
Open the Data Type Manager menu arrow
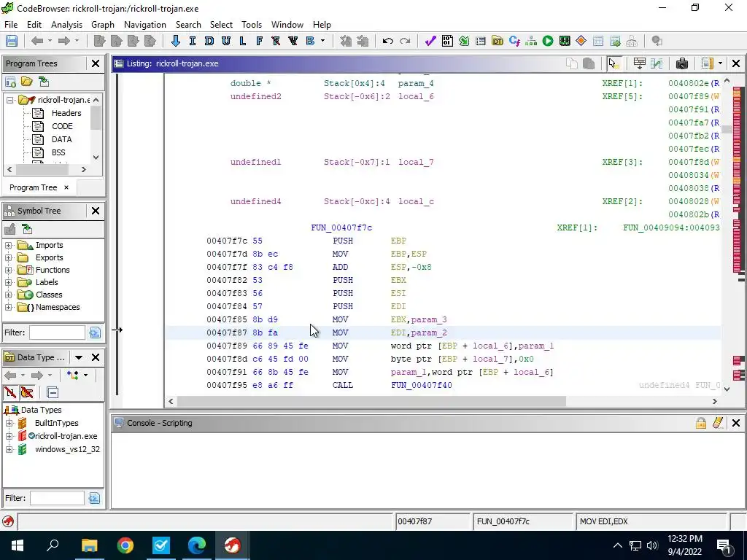79,357
